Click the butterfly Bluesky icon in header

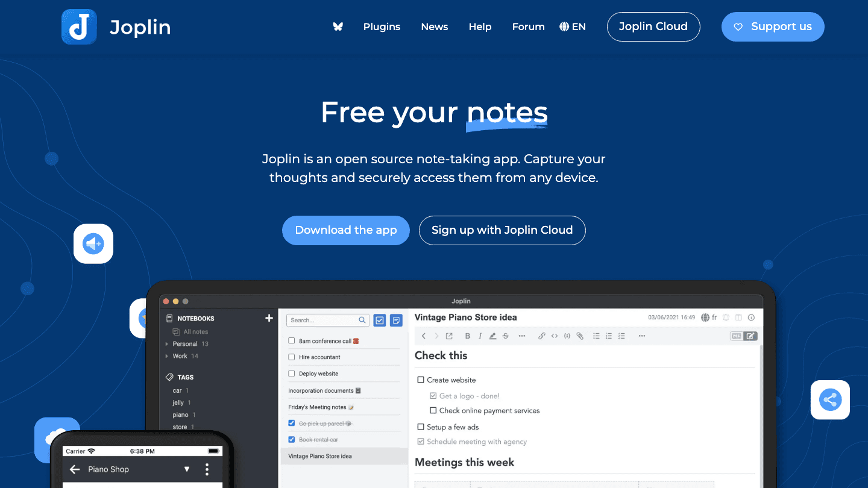pos(338,27)
